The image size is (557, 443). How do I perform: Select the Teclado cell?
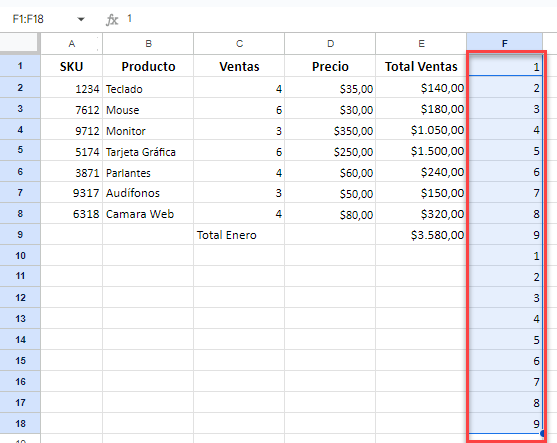coord(148,87)
